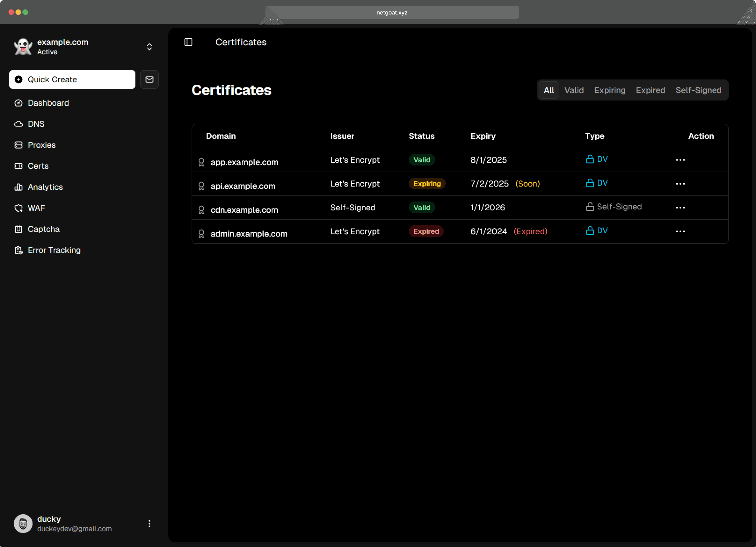Click the admin.example.com domain cell
Viewport: 756px width, 547px height.
pos(249,234)
